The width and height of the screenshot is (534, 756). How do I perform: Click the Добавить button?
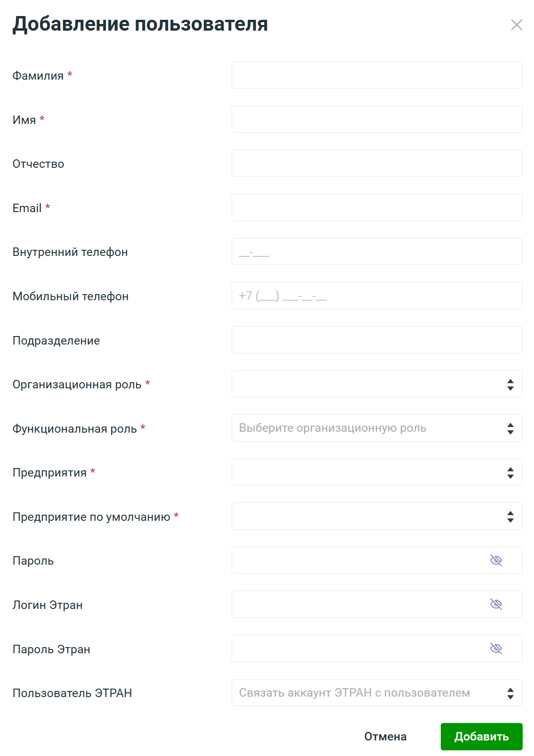[x=481, y=737]
